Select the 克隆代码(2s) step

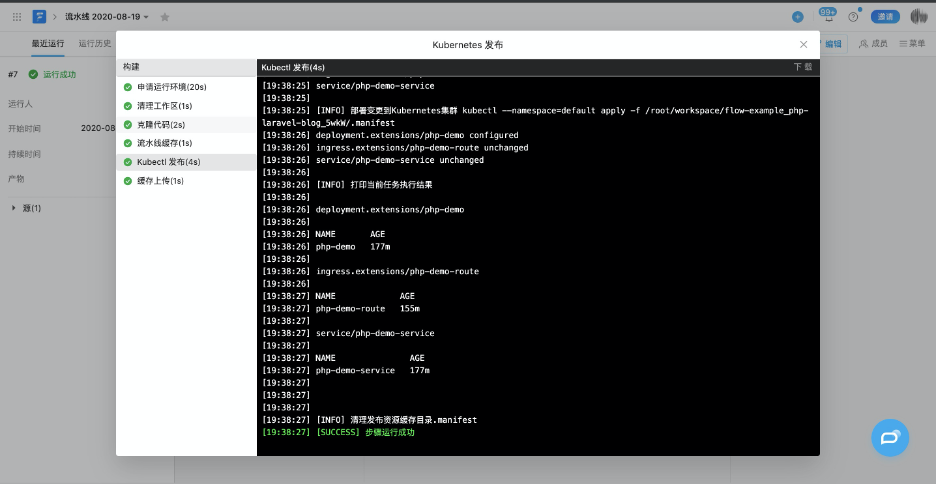[x=186, y=125]
